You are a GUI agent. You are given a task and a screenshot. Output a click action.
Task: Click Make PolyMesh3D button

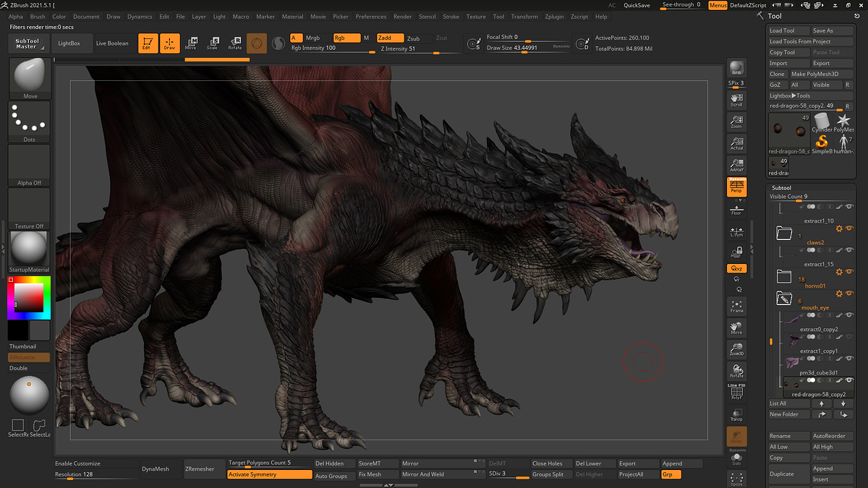(822, 74)
